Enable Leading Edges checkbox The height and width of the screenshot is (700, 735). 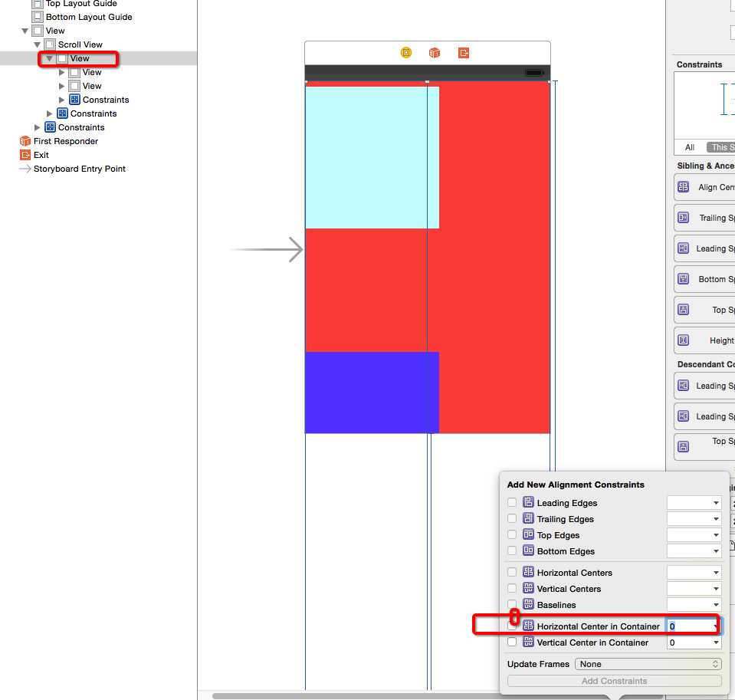coord(512,503)
